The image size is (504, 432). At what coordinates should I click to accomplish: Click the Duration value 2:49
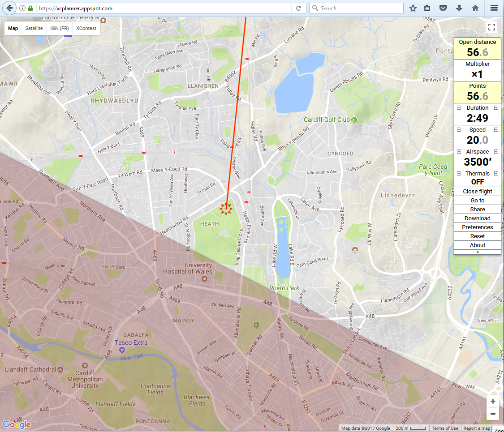477,118
